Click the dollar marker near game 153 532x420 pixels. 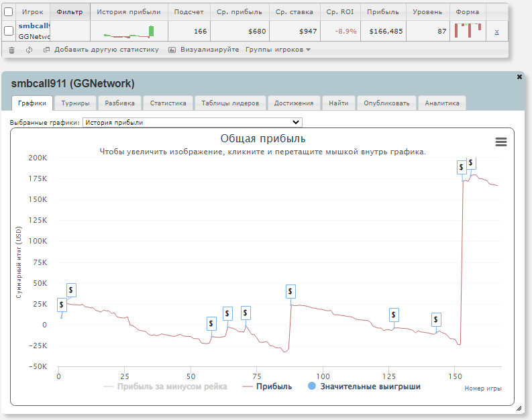click(462, 167)
